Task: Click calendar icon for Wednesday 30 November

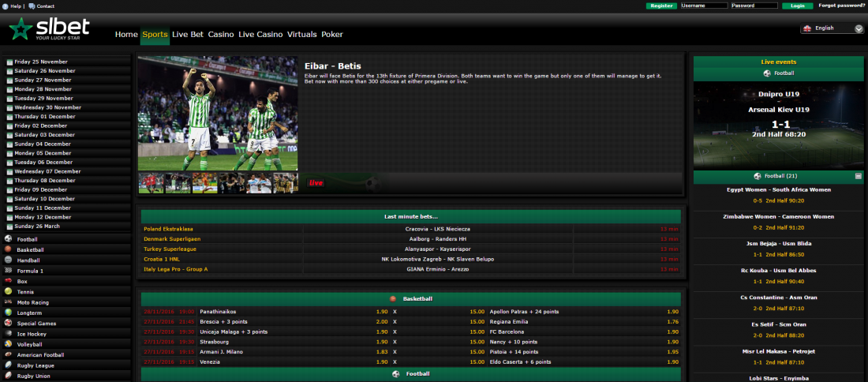Action: coord(9,107)
